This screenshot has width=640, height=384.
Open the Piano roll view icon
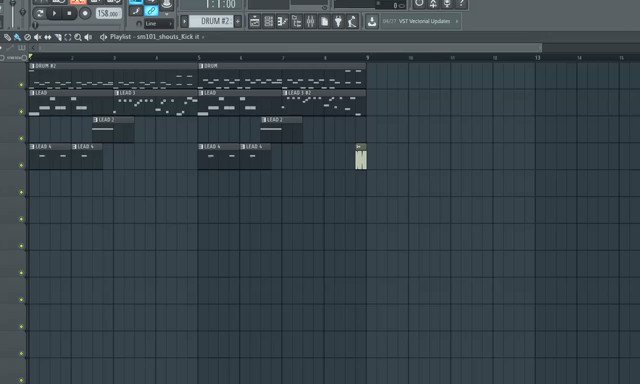tap(282, 21)
